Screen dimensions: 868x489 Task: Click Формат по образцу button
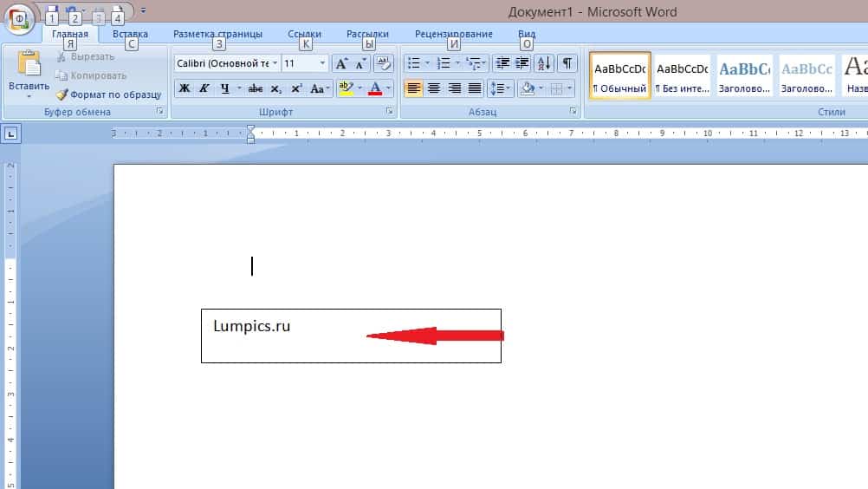coord(109,95)
